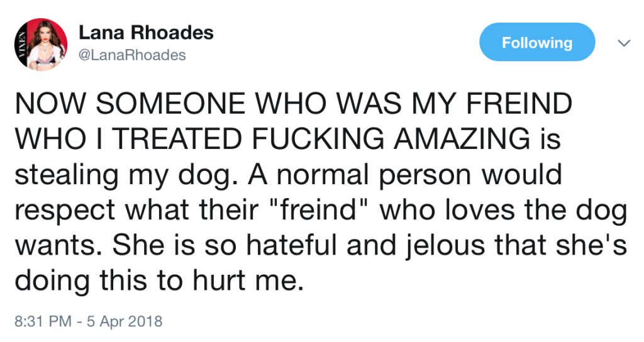Image resolution: width=644 pixels, height=342 pixels.
Task: Click the date 5 Apr 2018
Action: [x=125, y=321]
